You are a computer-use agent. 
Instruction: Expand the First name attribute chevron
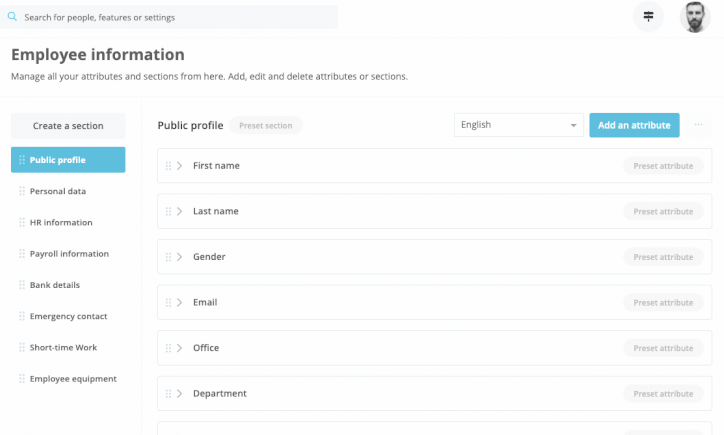tap(180, 166)
